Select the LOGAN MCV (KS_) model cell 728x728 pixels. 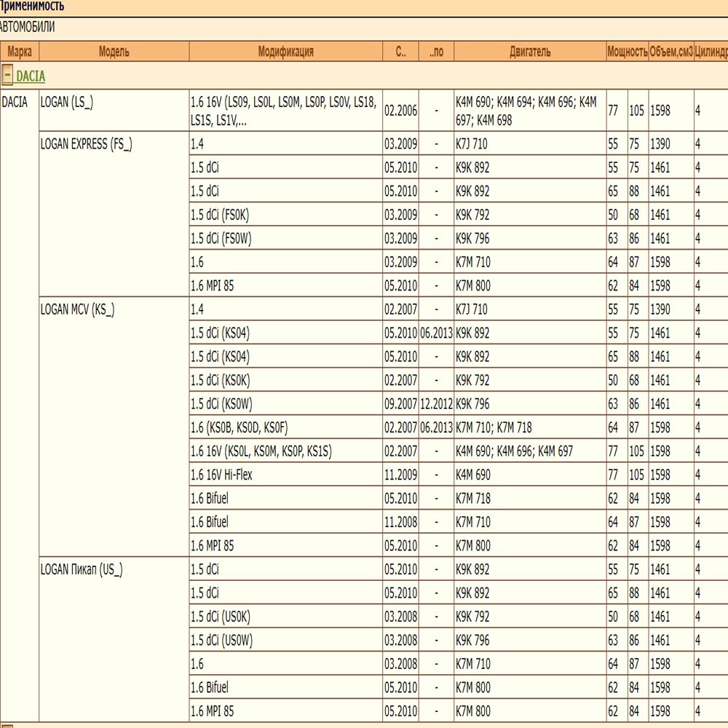point(114,426)
